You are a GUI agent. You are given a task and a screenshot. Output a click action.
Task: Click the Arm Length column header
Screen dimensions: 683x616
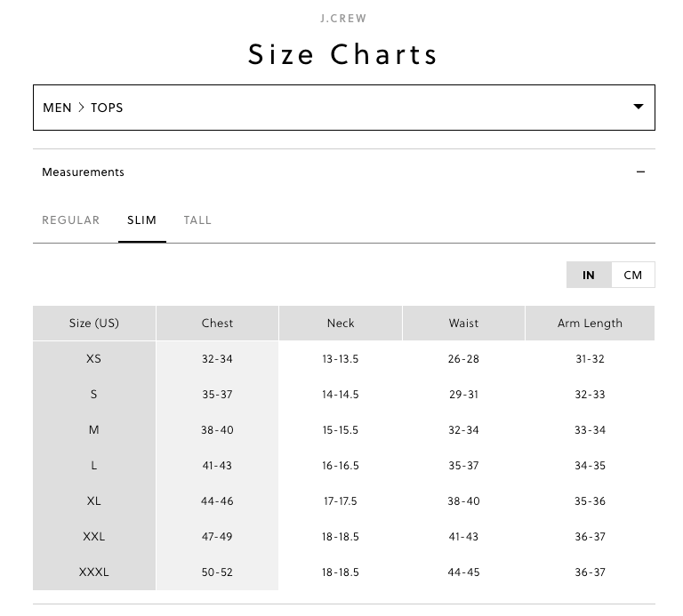click(x=590, y=323)
